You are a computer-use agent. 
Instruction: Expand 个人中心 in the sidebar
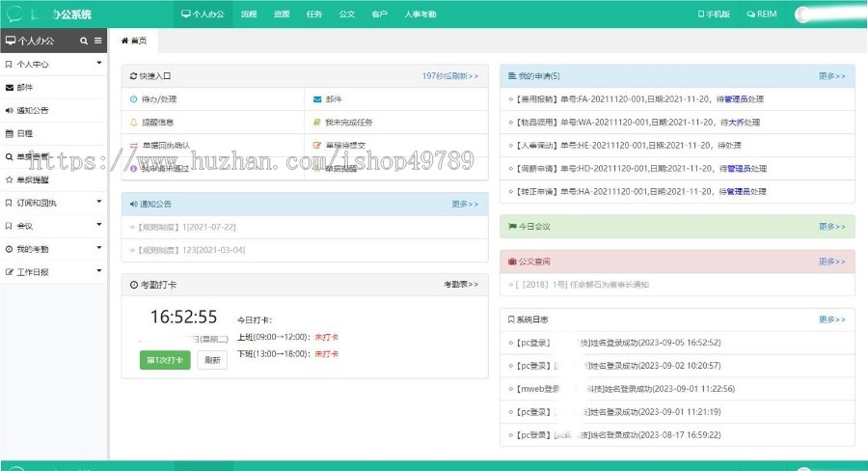click(x=54, y=65)
